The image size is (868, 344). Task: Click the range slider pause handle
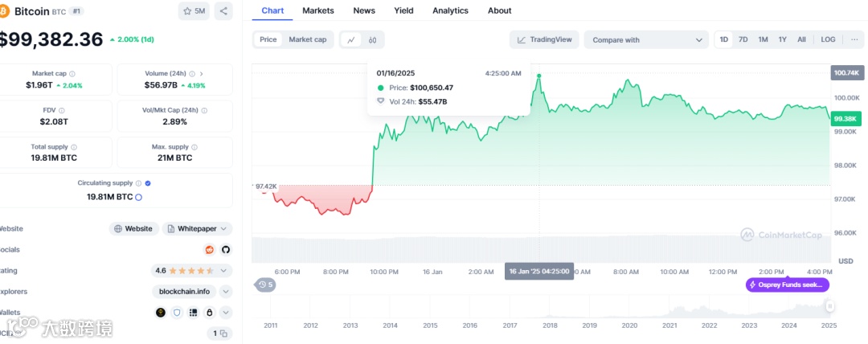click(829, 305)
